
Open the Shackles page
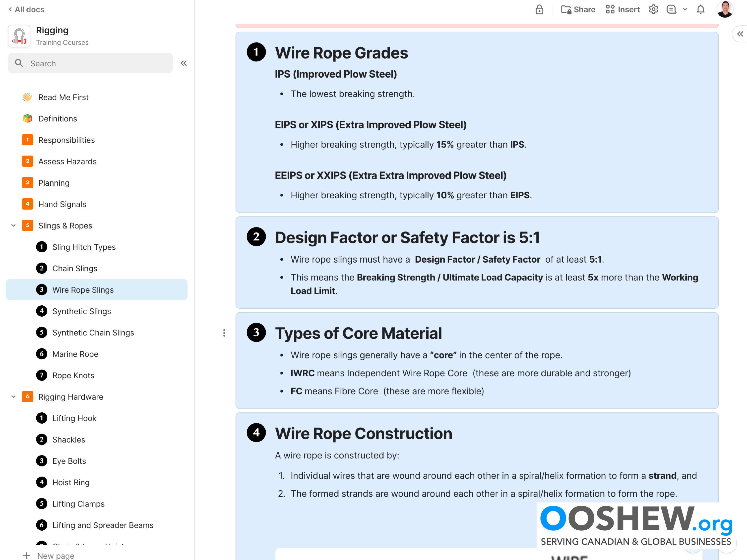[x=68, y=440]
